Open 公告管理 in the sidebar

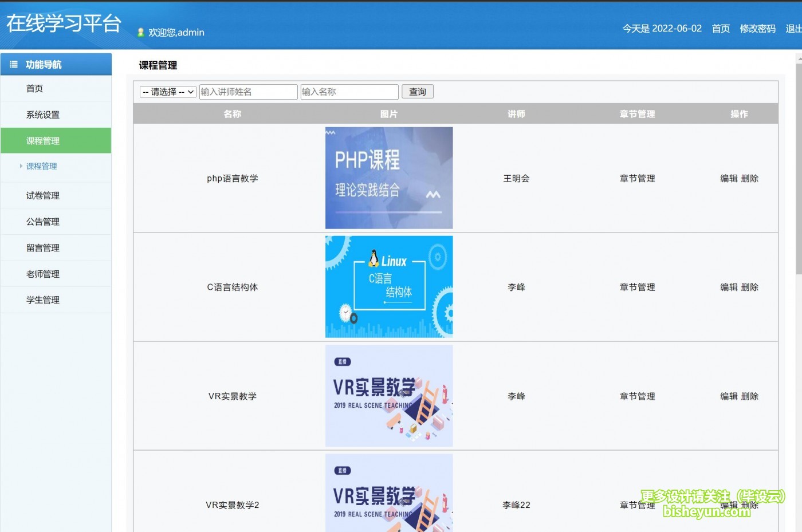click(x=56, y=222)
